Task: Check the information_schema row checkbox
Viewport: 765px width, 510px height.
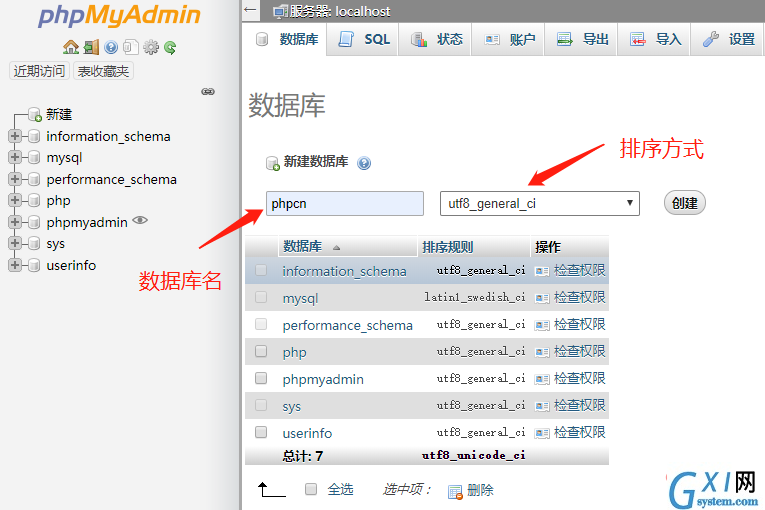Action: coord(261,270)
